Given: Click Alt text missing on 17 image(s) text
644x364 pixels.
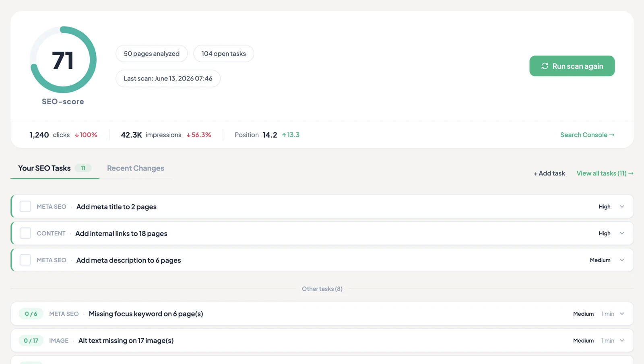Looking at the screenshot, I should coord(126,340).
